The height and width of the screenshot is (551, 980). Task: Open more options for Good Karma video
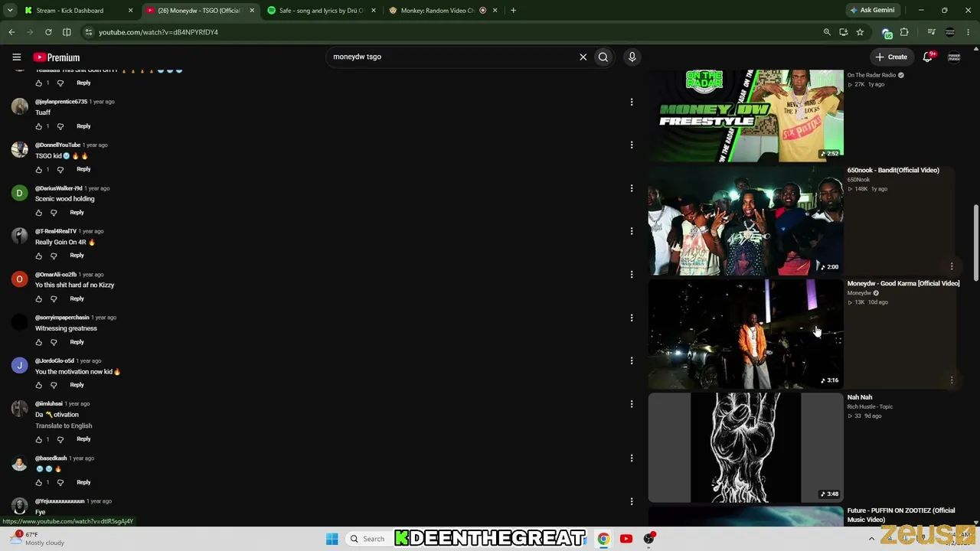[952, 380]
